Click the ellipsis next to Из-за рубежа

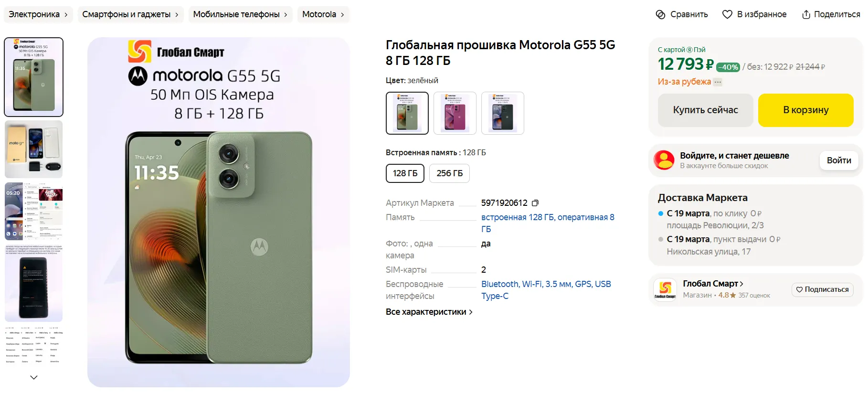point(718,82)
